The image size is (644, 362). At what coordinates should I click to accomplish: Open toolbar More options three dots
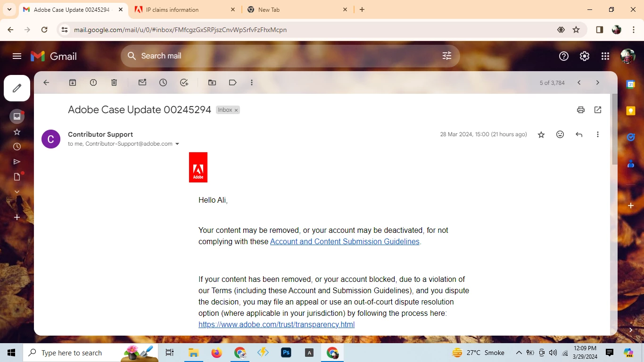click(x=252, y=82)
